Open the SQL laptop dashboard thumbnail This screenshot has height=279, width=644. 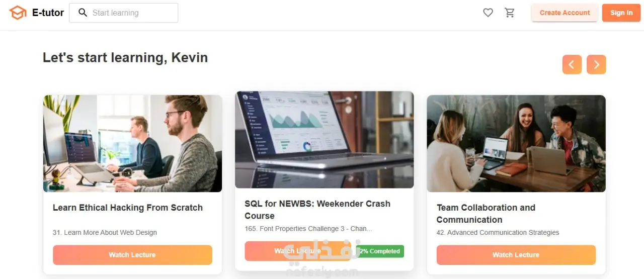click(x=325, y=140)
